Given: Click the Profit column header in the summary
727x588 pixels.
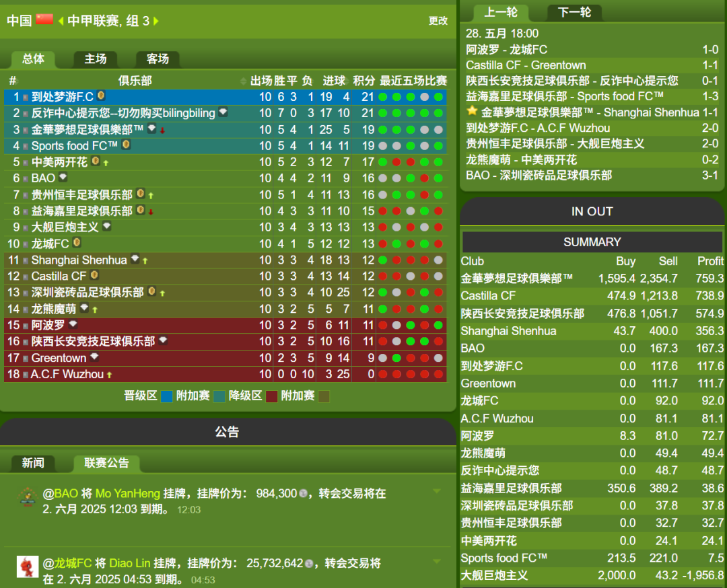Looking at the screenshot, I should pyautogui.click(x=710, y=261).
